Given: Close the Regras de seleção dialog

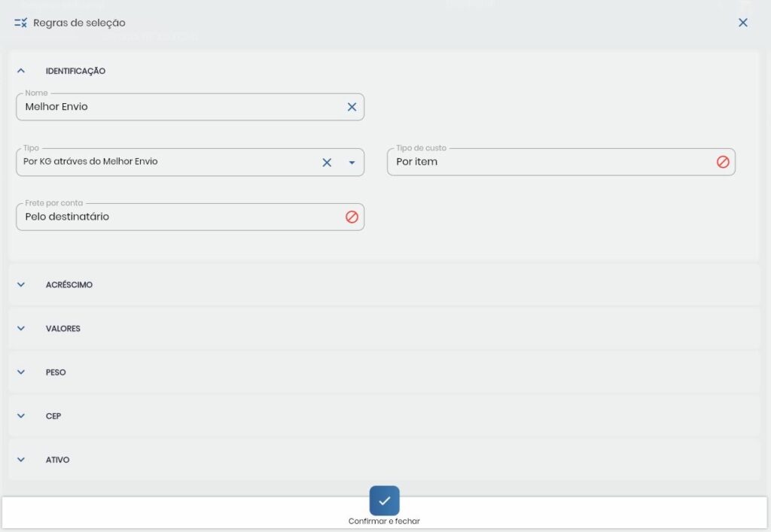Looking at the screenshot, I should point(742,23).
